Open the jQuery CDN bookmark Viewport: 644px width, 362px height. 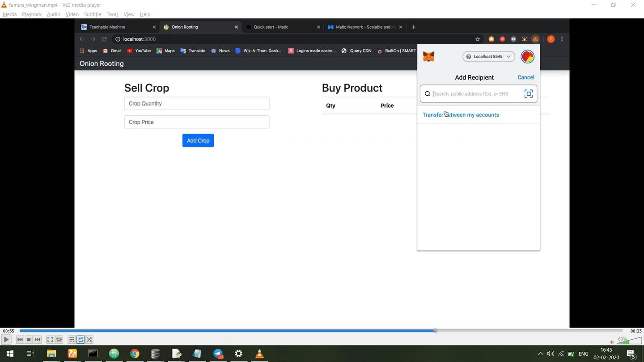[356, 51]
